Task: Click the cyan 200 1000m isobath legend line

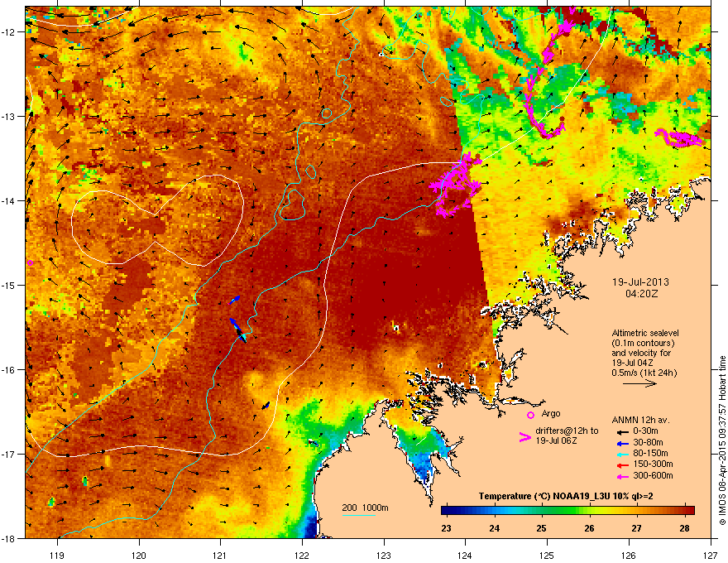Action: pos(359,515)
